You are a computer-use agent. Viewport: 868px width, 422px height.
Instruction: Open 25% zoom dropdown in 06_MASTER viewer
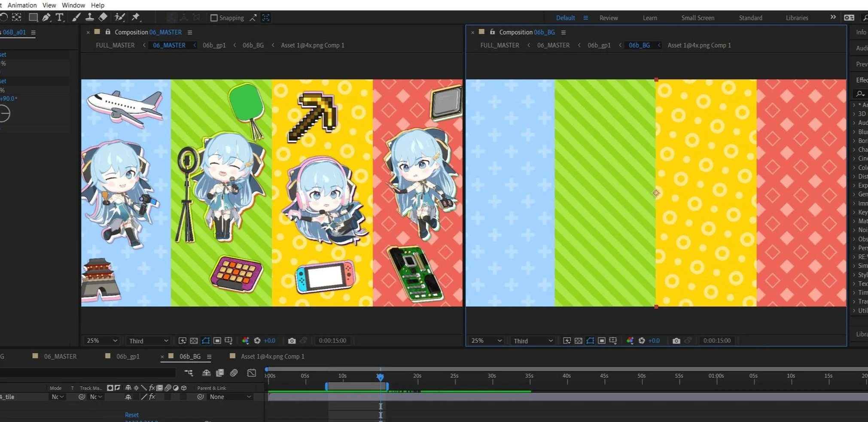pos(102,340)
